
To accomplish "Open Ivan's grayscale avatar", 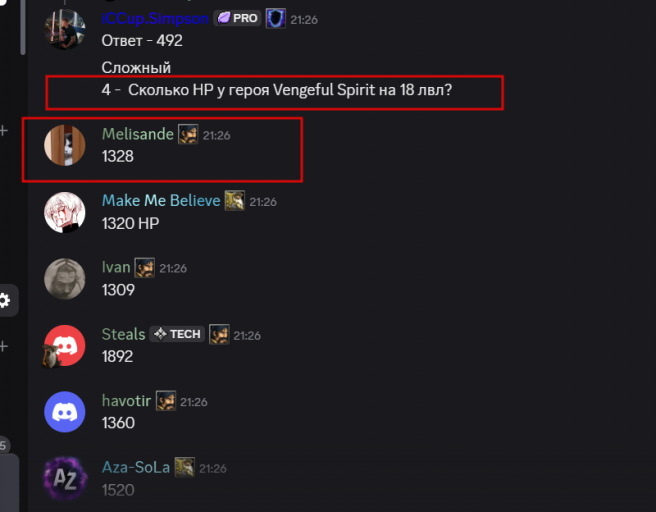I will (x=65, y=279).
